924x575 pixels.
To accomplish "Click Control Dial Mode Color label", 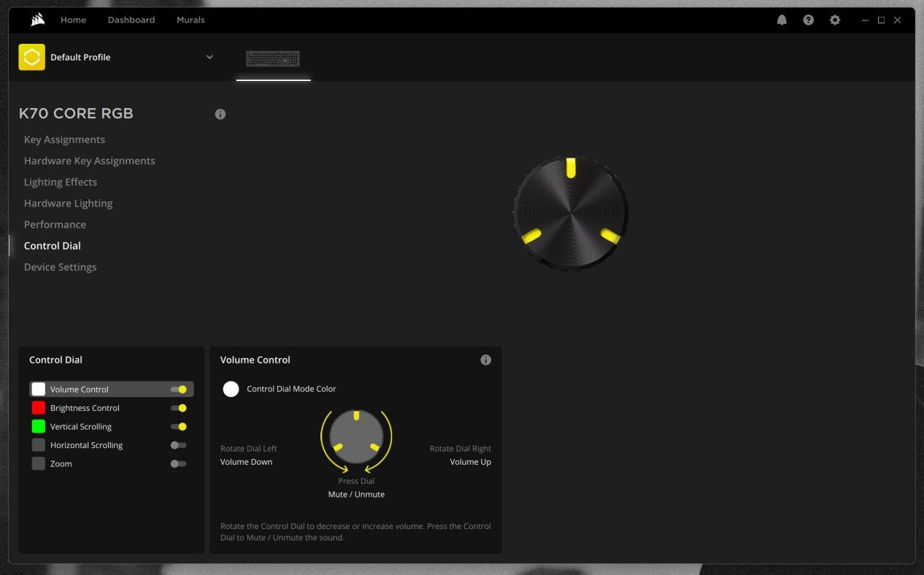I will [x=291, y=389].
